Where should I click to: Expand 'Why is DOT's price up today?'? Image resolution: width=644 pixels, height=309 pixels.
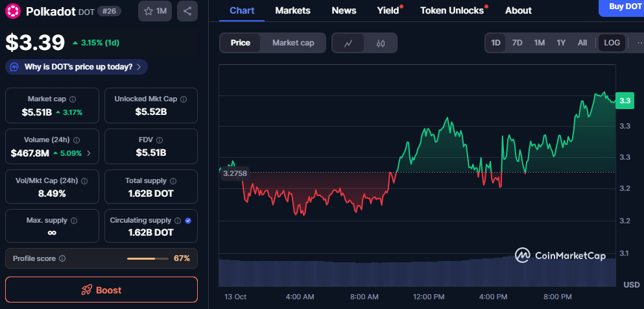pos(77,67)
